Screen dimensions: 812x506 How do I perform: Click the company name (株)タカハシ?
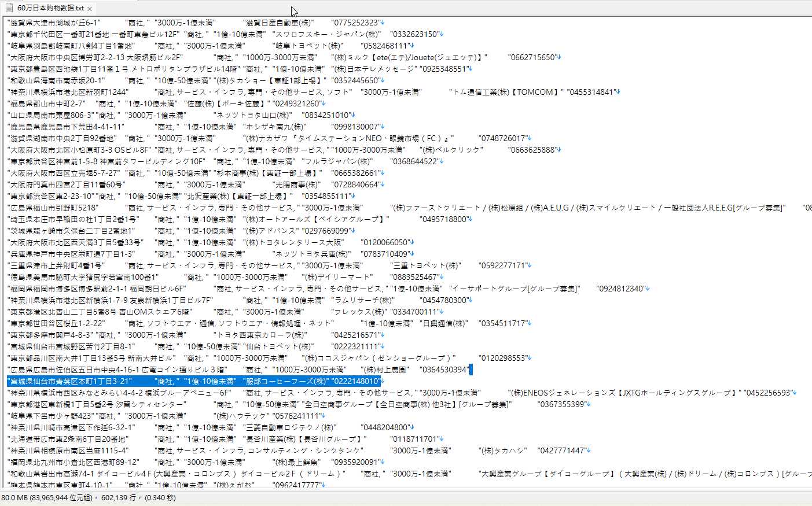coord(504,450)
